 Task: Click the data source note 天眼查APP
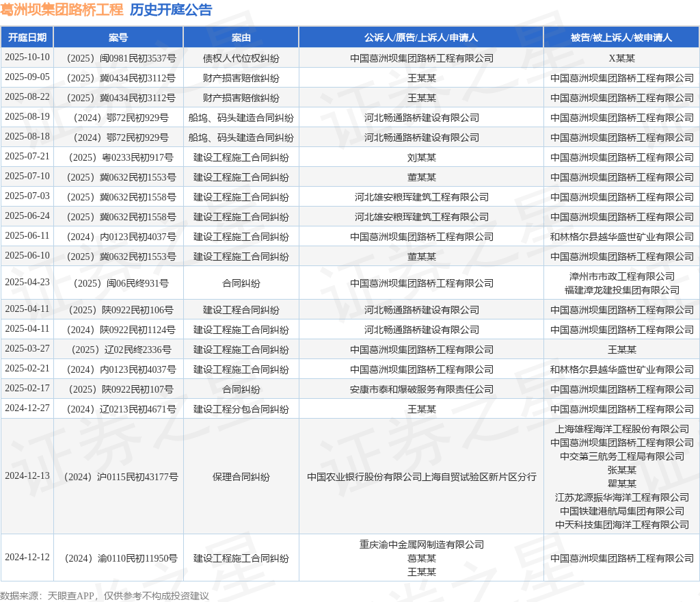pyautogui.click(x=70, y=596)
